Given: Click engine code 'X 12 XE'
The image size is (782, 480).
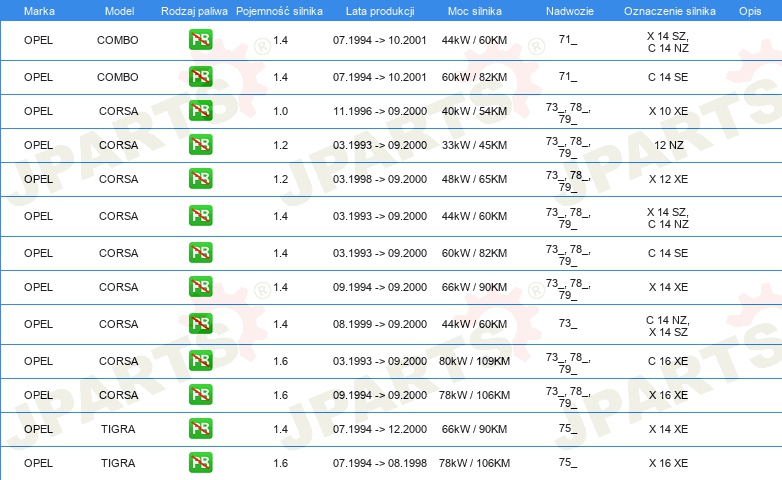Looking at the screenshot, I should [668, 179].
